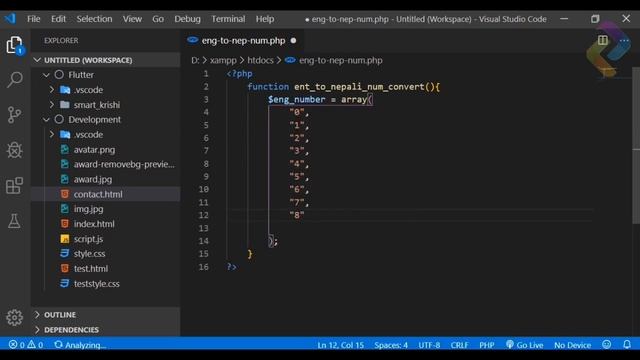The height and width of the screenshot is (360, 640).
Task: Change PHP language mode
Action: coord(487,345)
